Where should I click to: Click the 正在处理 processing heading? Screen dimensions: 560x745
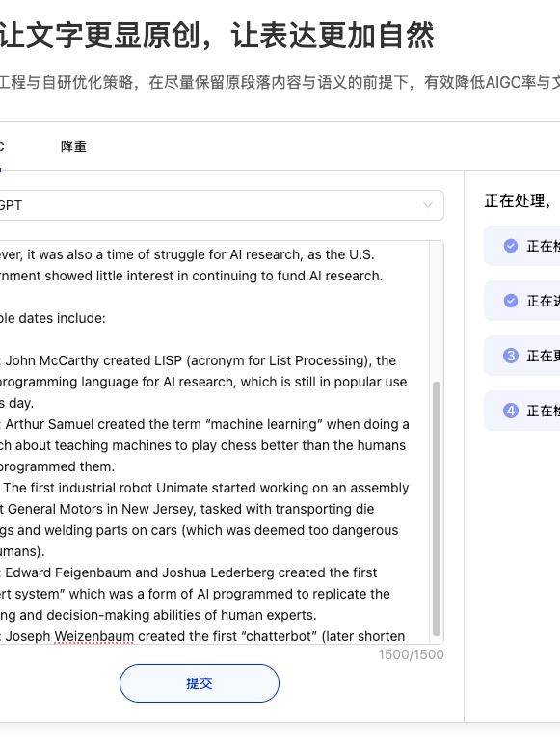click(x=518, y=201)
